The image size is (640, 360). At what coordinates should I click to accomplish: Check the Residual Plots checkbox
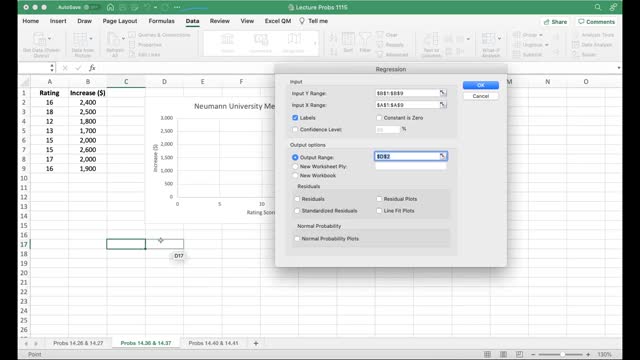click(379, 199)
